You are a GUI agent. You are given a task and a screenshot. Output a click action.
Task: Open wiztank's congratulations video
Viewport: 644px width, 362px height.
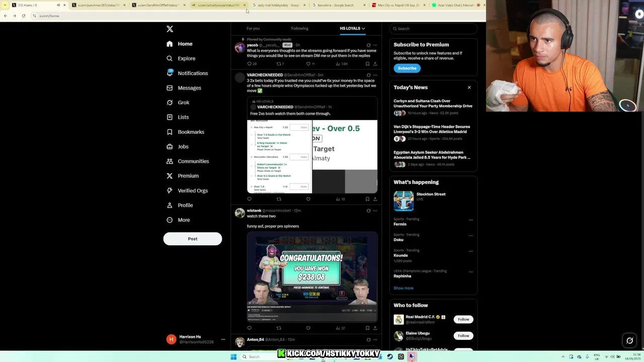[312, 277]
